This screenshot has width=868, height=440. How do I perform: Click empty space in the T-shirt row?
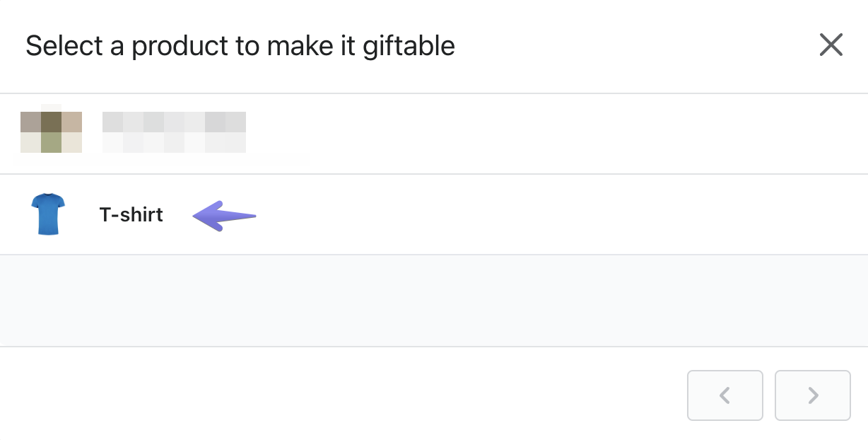(495, 214)
